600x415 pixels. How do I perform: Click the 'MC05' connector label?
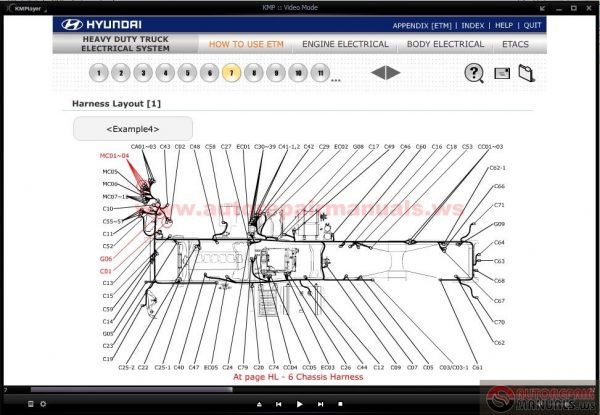point(110,172)
